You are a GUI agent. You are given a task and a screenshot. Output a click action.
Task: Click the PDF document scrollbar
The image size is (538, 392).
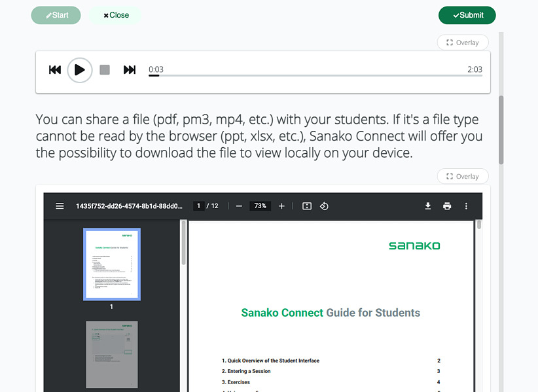click(479, 224)
